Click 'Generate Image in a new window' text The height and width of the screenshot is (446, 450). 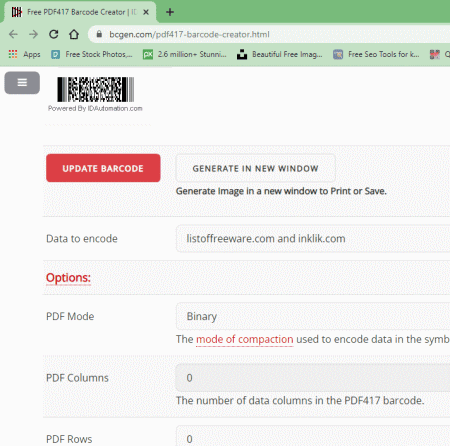click(281, 191)
